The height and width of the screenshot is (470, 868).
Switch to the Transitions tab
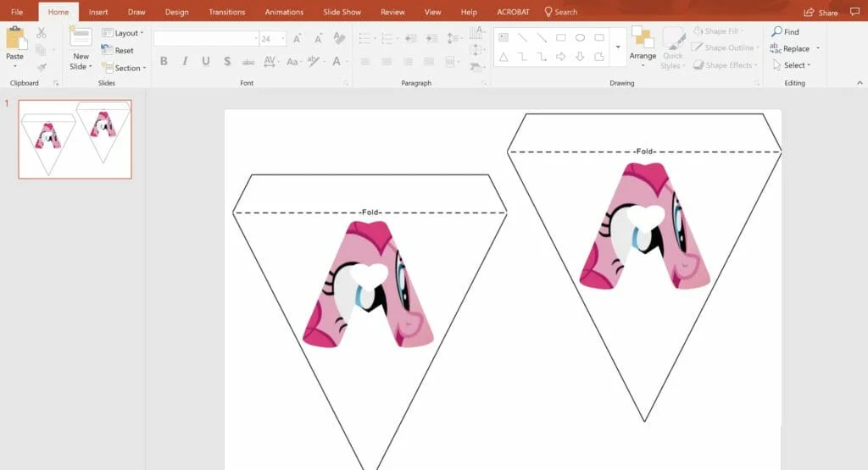(x=227, y=12)
